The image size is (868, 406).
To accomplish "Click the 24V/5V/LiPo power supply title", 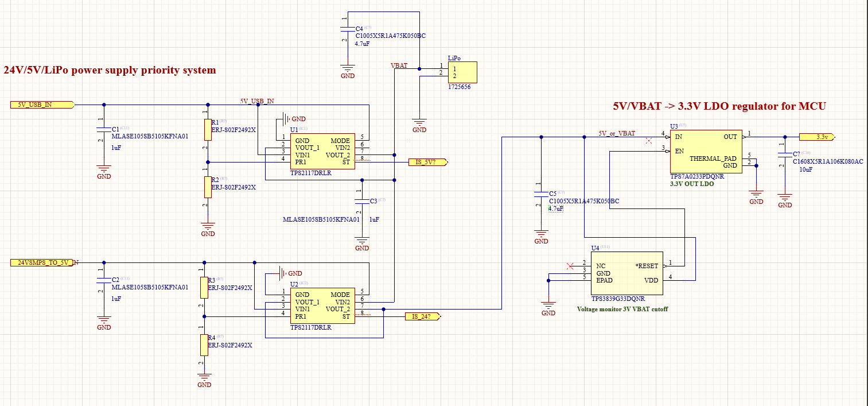I will (x=110, y=70).
